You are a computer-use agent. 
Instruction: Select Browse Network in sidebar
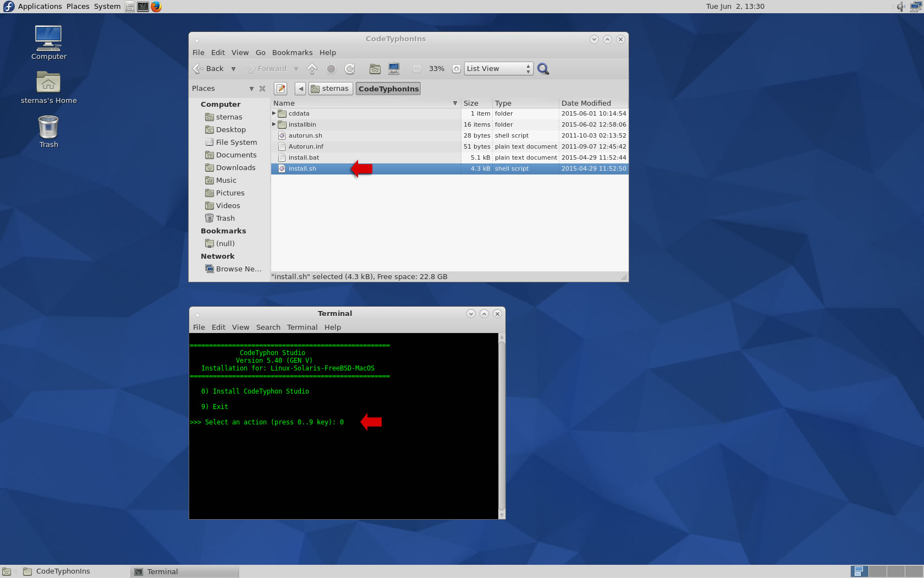(233, 269)
